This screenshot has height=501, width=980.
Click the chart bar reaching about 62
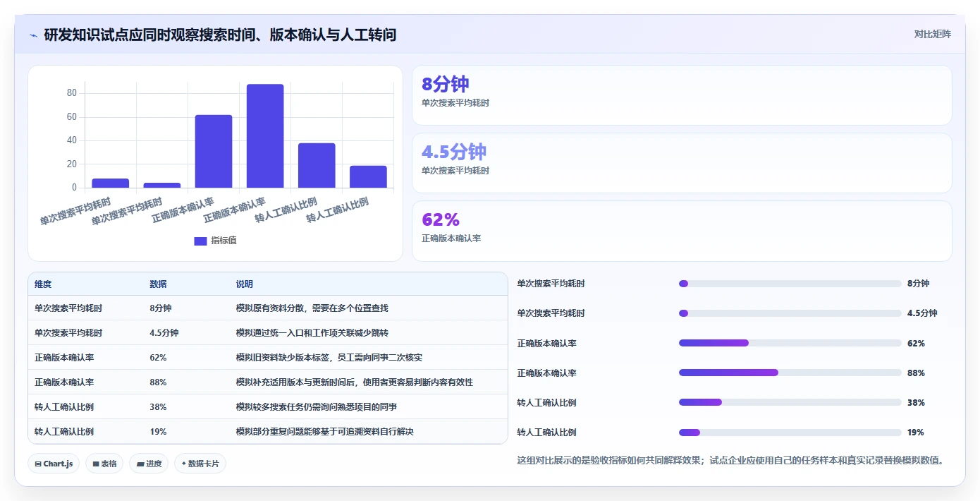[x=214, y=151]
